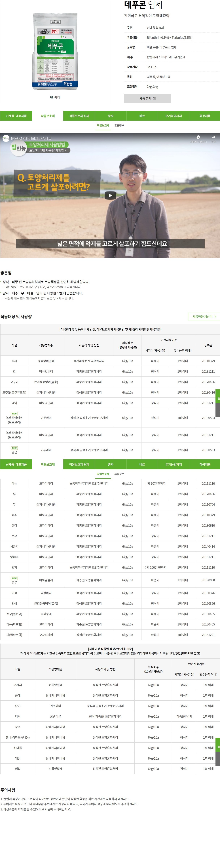Image resolution: width=220 pixels, height=868 pixels.
Task: Click the 적용대상 및 사용량 heading
Action: [16, 317]
